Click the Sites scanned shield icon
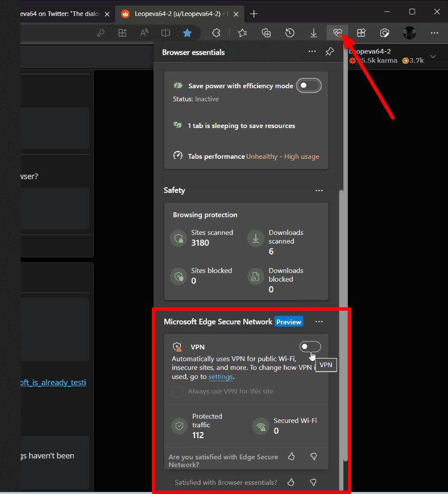Image resolution: width=448 pixels, height=494 pixels. (179, 238)
